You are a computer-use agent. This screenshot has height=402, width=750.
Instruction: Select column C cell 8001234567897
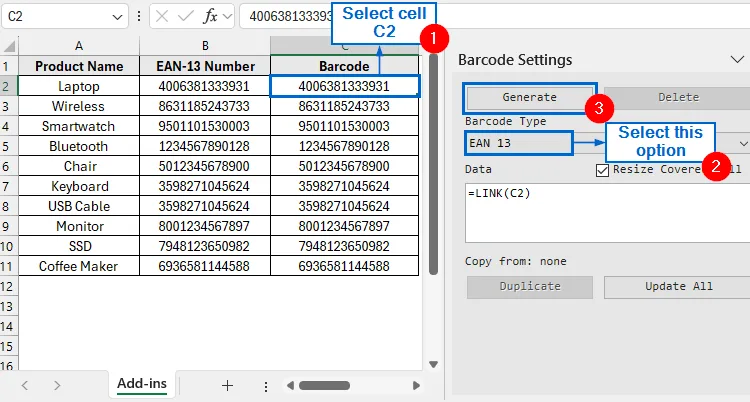[x=344, y=226]
